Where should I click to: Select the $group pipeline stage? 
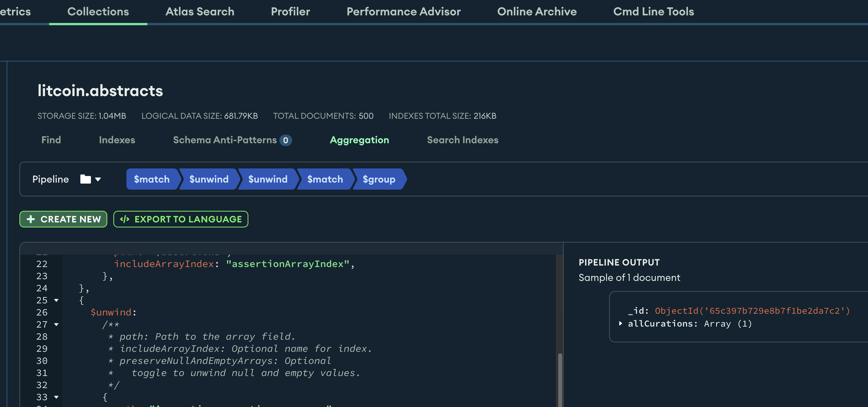pyautogui.click(x=379, y=179)
